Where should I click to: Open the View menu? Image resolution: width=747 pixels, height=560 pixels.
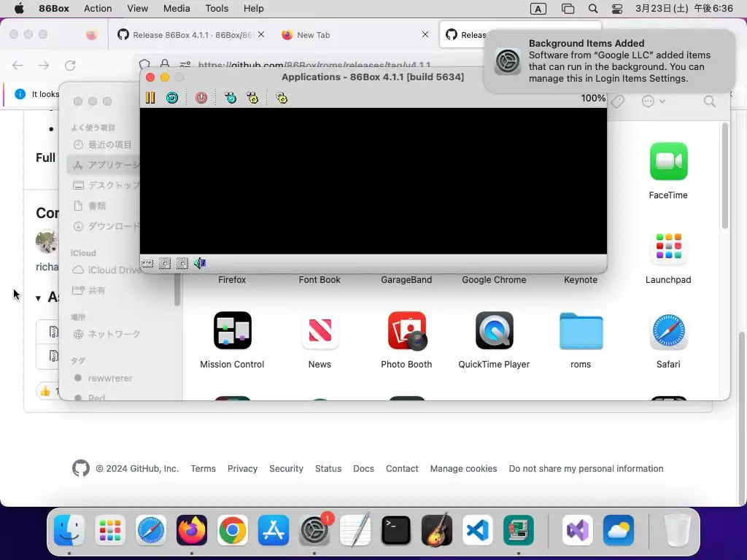[137, 8]
